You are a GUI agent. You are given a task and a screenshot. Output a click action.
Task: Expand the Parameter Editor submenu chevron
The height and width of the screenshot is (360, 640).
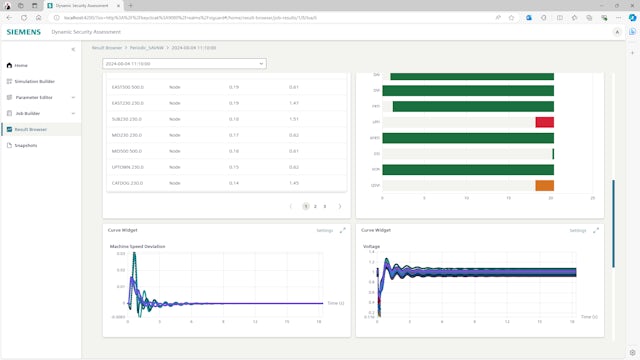tap(73, 97)
